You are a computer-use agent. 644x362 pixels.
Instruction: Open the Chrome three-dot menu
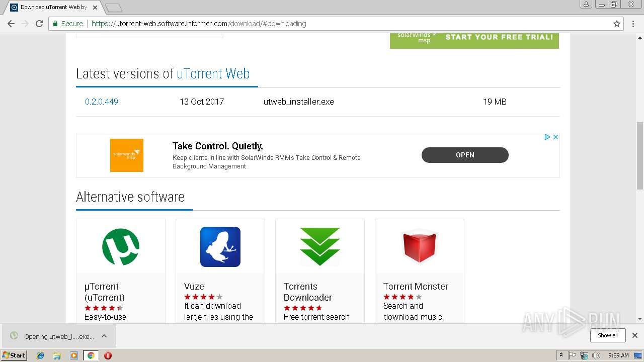click(633, 24)
